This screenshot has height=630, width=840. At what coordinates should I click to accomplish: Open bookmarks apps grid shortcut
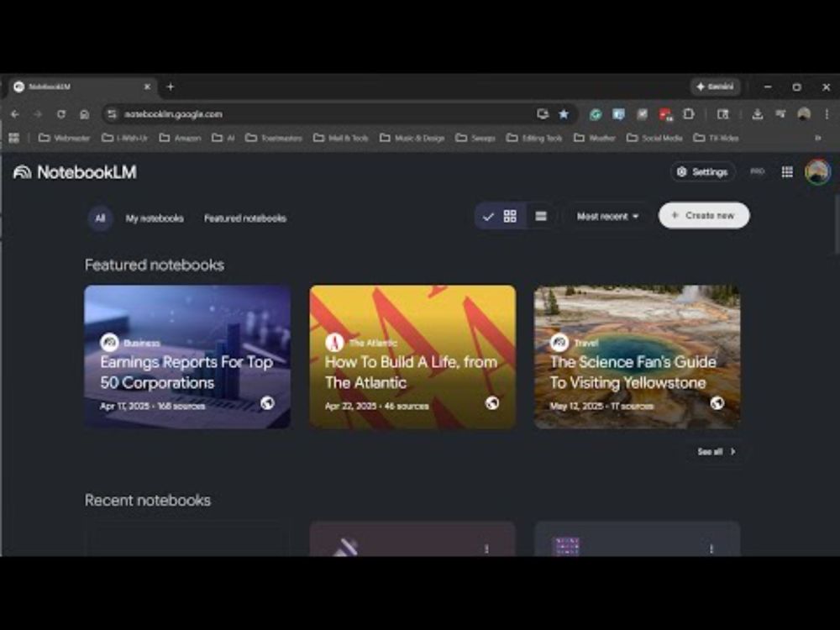[14, 138]
